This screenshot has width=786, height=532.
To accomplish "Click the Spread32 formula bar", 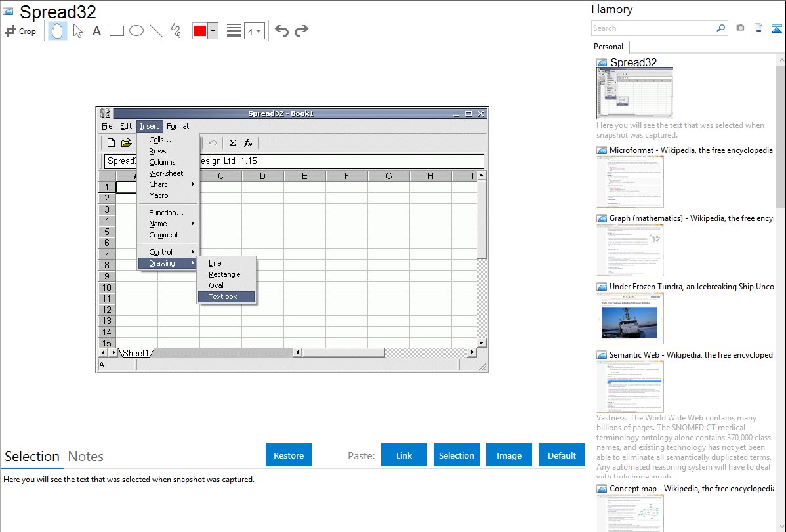I will (294, 161).
